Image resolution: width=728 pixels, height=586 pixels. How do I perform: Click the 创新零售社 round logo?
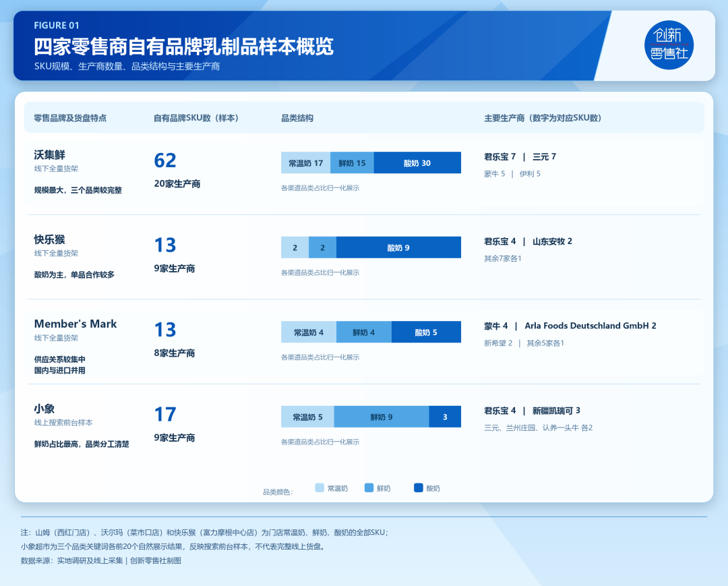669,45
